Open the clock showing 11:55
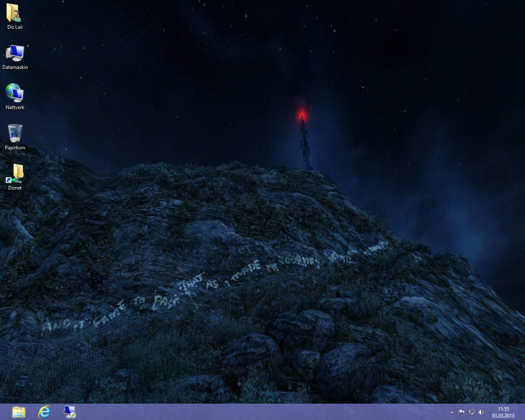Image resolution: width=525 pixels, height=420 pixels. (503, 412)
